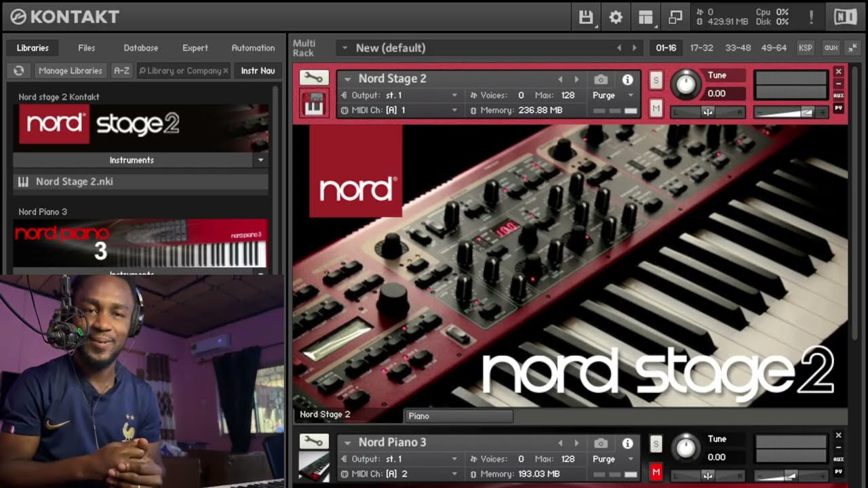Open Nord Piano 3 snapshot camera view
The image size is (868, 488).
point(601,443)
